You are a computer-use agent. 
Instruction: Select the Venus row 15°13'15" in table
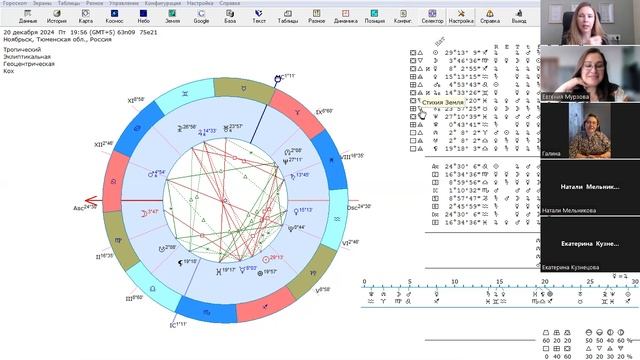(x=474, y=76)
